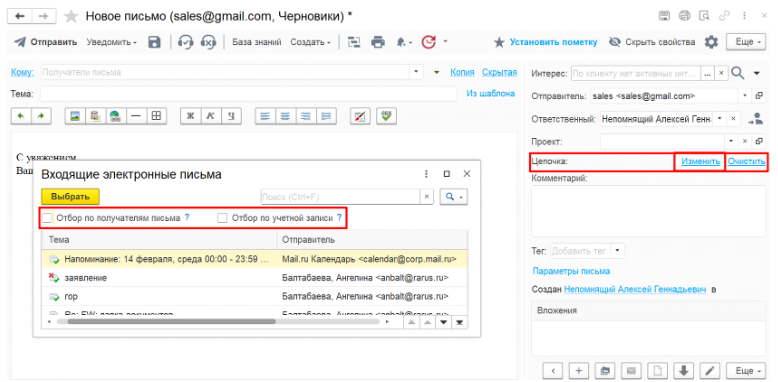Go back with the left arrow
The width and height of the screenshot is (778, 382).
20,16
